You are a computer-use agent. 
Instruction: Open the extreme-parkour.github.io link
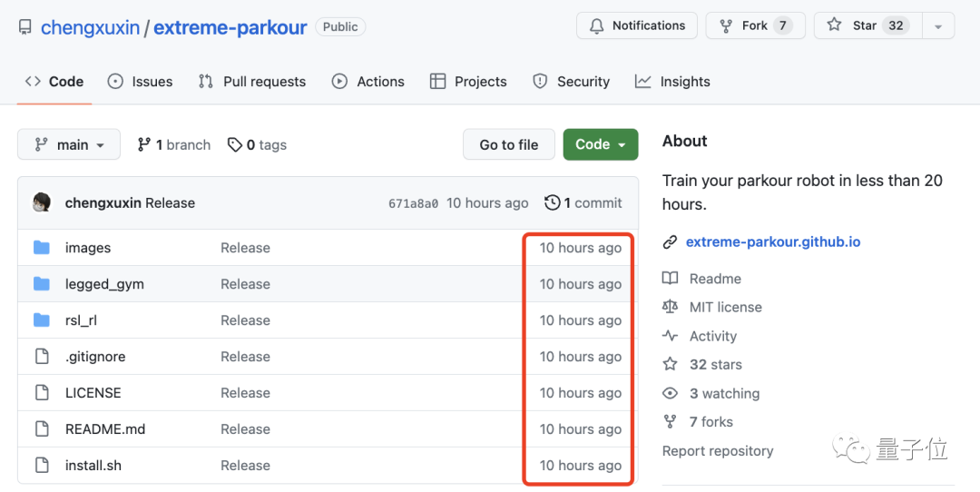(772, 242)
